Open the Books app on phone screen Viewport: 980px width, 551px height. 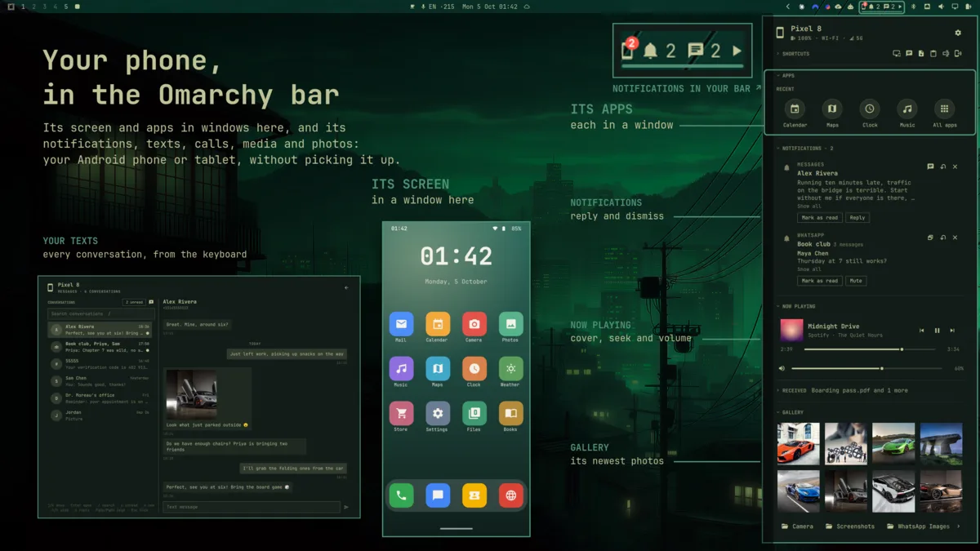point(510,414)
